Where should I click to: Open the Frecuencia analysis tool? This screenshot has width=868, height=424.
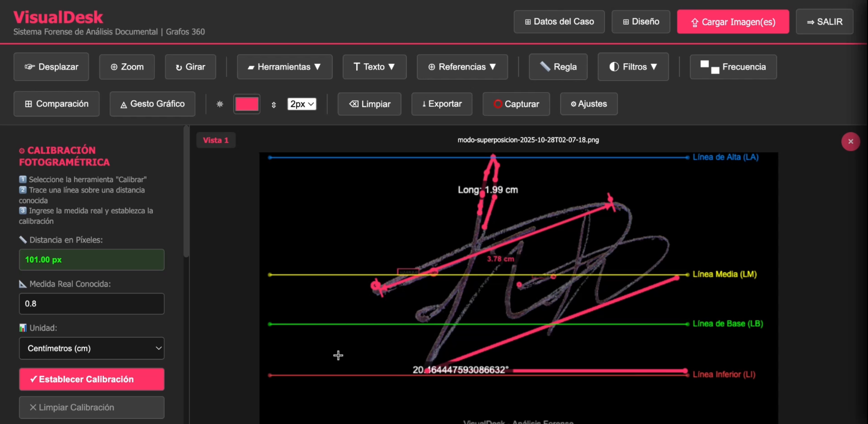[x=733, y=67]
